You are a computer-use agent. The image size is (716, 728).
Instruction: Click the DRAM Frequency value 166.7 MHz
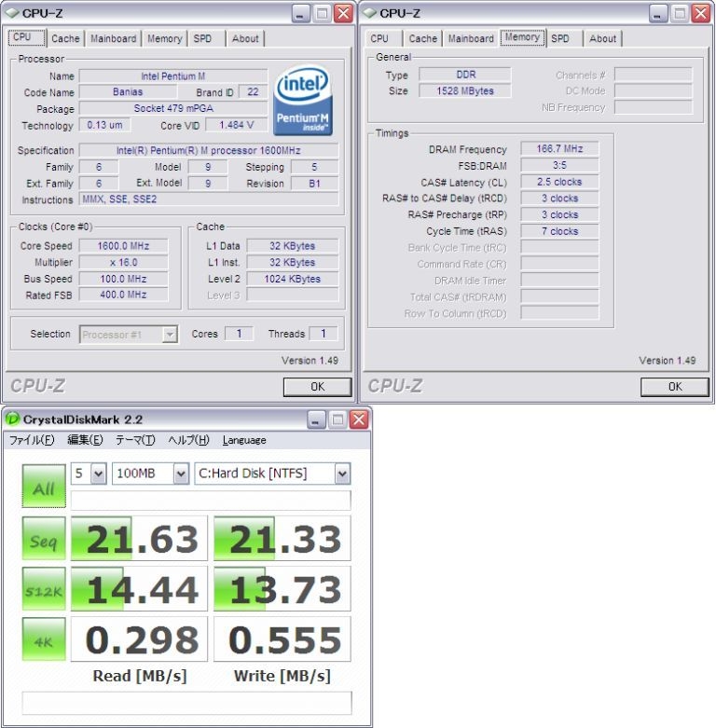[x=559, y=149]
